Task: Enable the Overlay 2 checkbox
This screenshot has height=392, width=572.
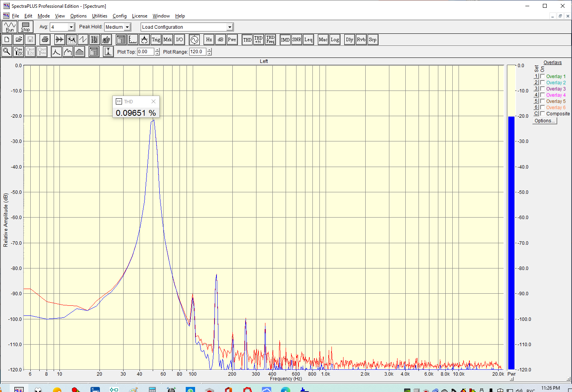Action: (542, 82)
